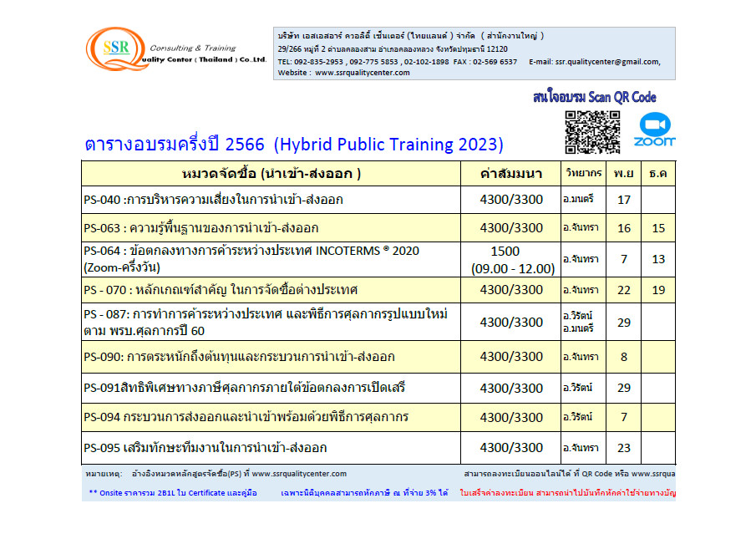Viewport: 756px width, 539px height.
Task: Click the 4300/3300 fee in the PS-095 row
Action: (x=511, y=448)
